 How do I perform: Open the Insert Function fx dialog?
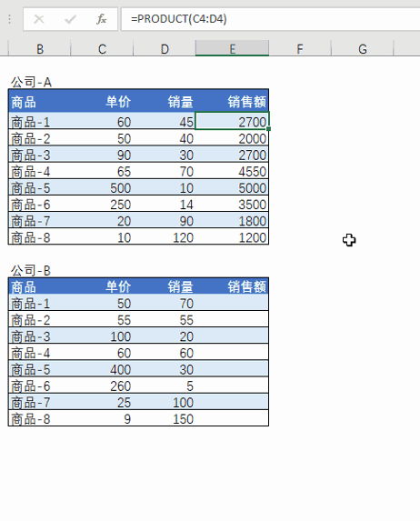point(101,19)
